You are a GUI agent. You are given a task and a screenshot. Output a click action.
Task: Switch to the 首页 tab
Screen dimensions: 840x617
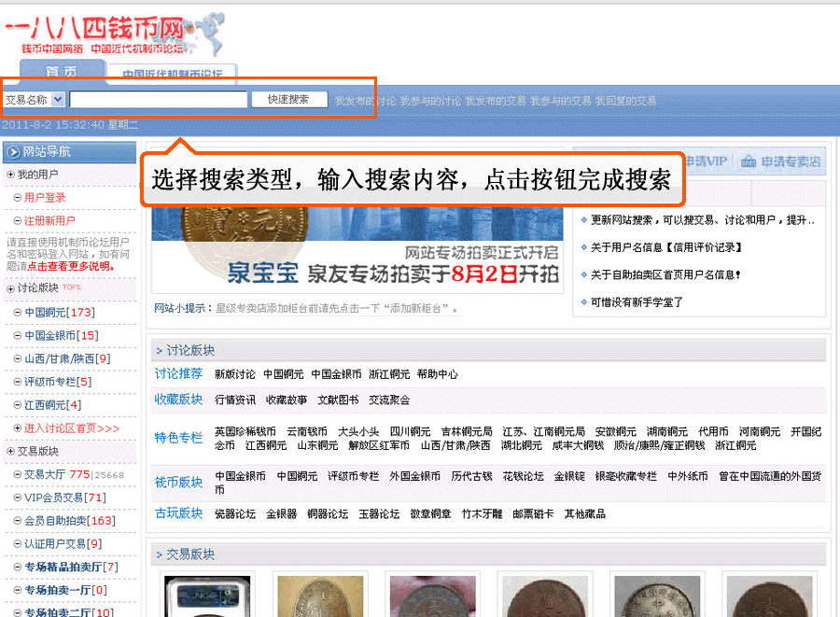(61, 73)
